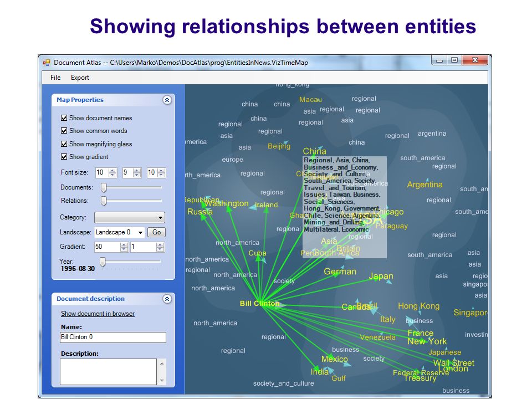Click the Japan entity label
The height and width of the screenshot is (399, 532).
[x=381, y=276]
